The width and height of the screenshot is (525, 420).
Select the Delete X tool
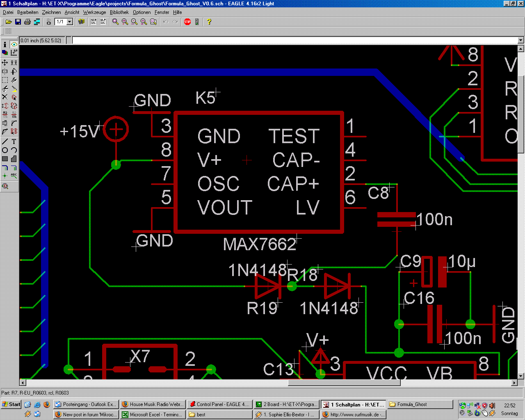[5, 98]
